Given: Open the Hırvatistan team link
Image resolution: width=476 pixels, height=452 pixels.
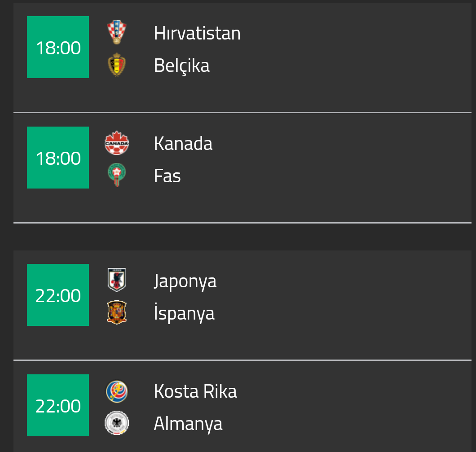Looking at the screenshot, I should [x=197, y=33].
